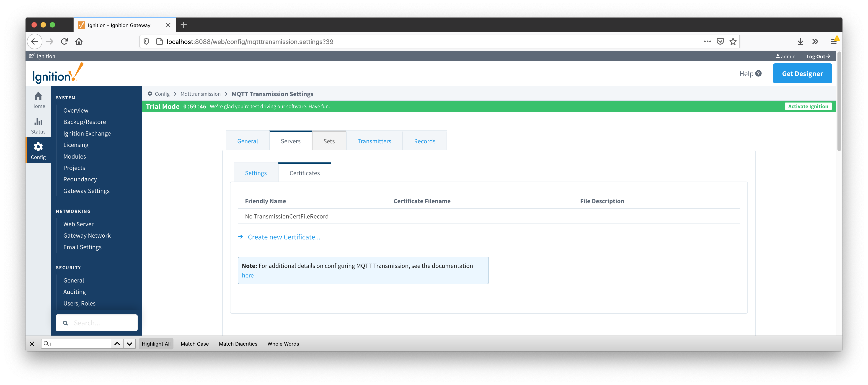
Task: Open General under Security
Action: 73,280
